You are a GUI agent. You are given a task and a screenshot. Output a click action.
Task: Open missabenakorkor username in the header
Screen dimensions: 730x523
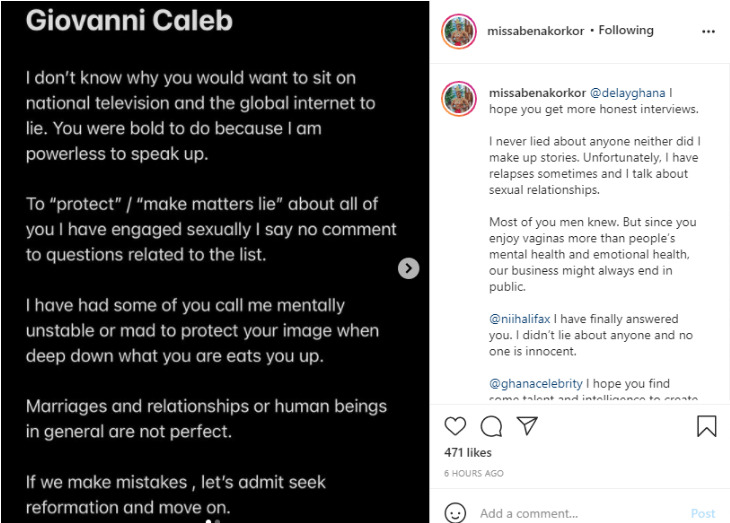[535, 31]
